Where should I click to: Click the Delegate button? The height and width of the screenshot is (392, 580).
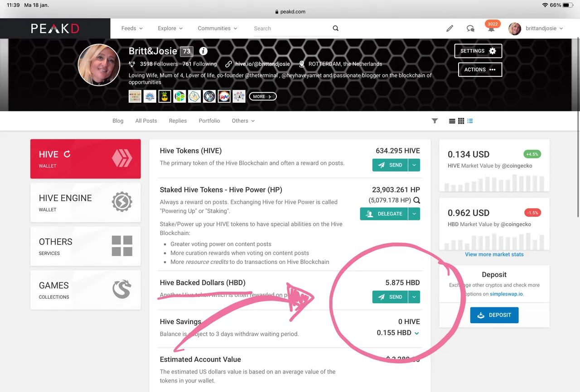[x=384, y=214]
